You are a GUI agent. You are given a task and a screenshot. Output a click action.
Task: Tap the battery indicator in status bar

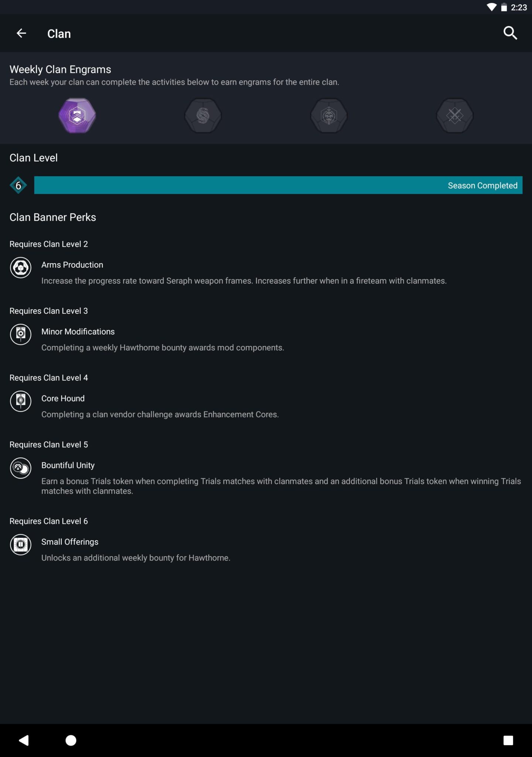pyautogui.click(x=503, y=6)
